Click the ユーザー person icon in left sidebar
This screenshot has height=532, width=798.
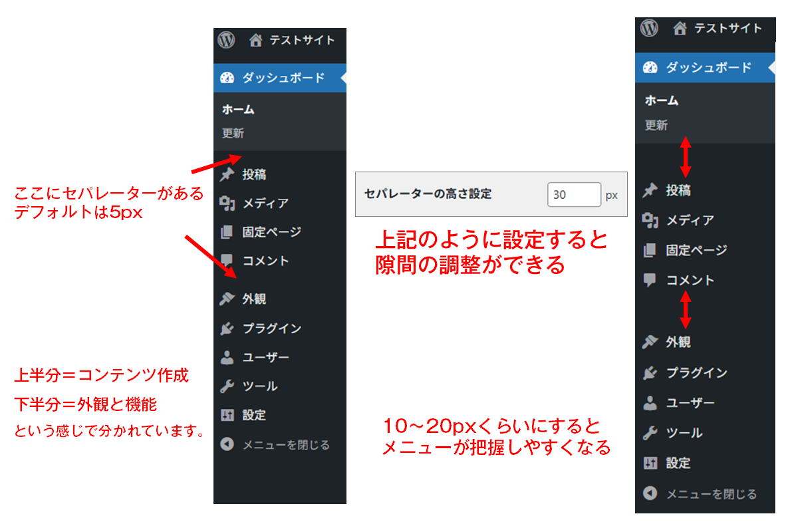227,357
